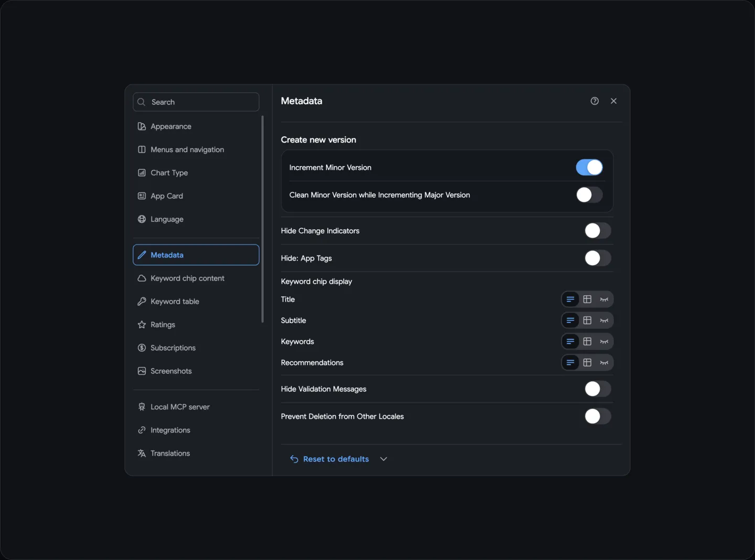Select hidden eye icon for Subtitle
Image resolution: width=755 pixels, height=560 pixels.
pyautogui.click(x=604, y=320)
